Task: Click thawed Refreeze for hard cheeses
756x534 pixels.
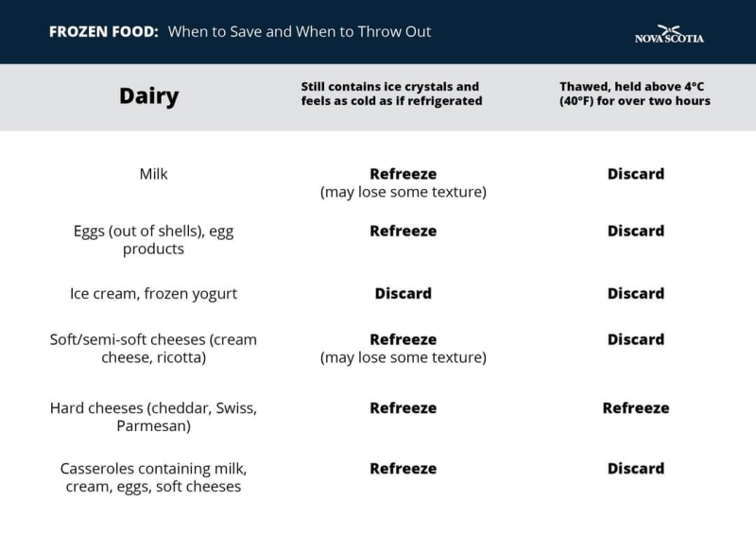Action: (635, 407)
